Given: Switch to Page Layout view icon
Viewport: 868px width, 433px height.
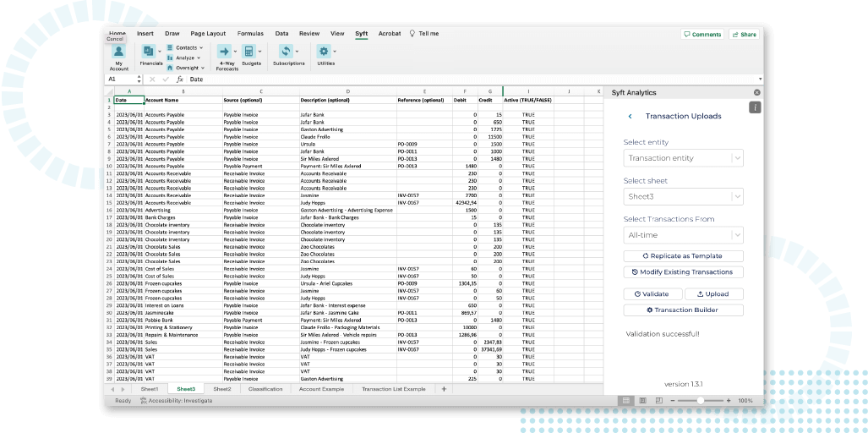Looking at the screenshot, I should pos(642,400).
